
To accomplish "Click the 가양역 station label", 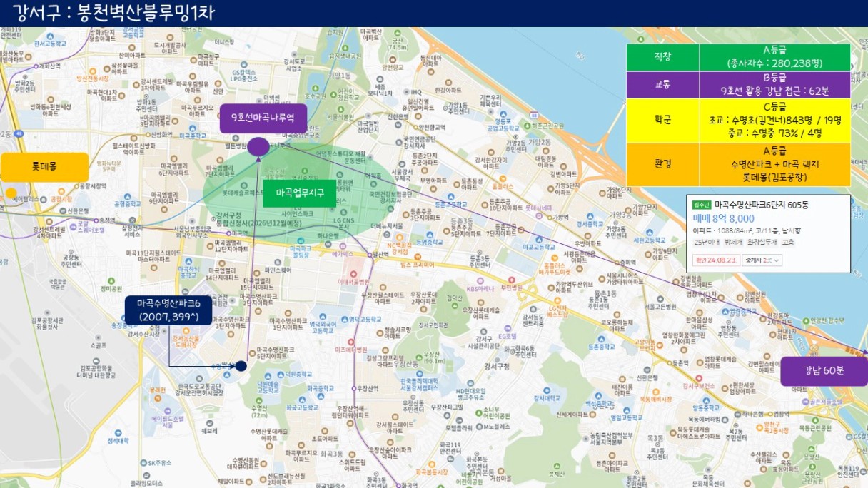I will pos(561,217).
